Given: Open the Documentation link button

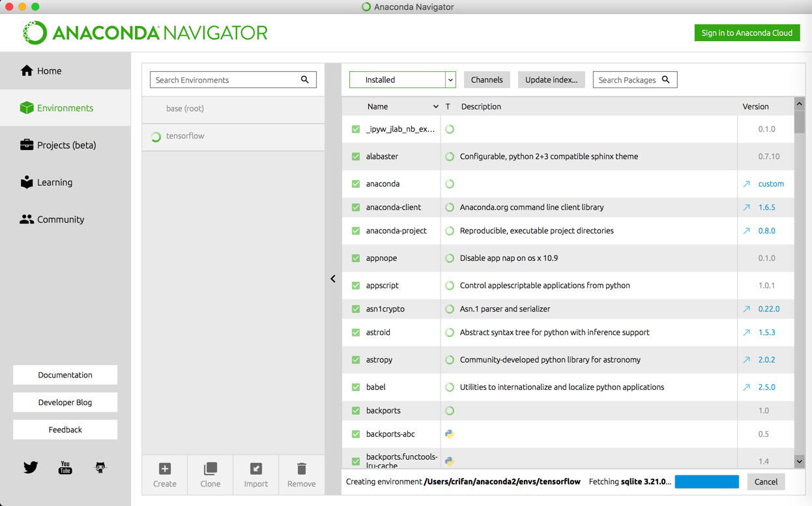Looking at the screenshot, I should click(x=65, y=375).
